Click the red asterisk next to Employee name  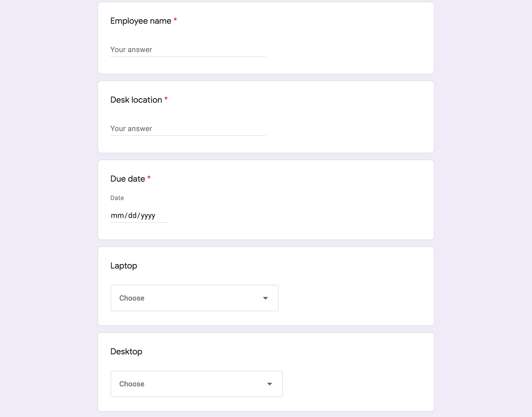175,19
